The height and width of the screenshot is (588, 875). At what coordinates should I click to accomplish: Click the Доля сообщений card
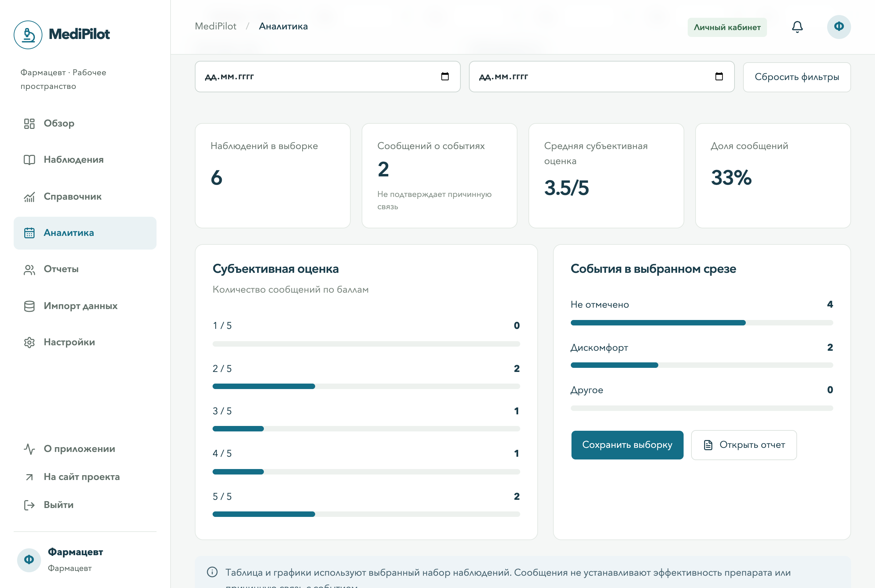click(773, 175)
